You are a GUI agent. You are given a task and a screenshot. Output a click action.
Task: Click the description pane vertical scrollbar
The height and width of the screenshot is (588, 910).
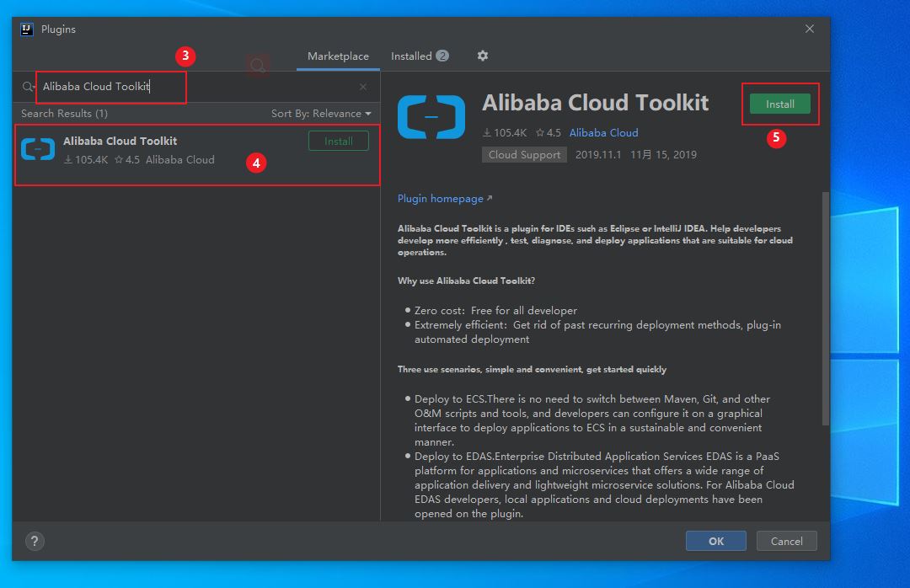[825, 309]
